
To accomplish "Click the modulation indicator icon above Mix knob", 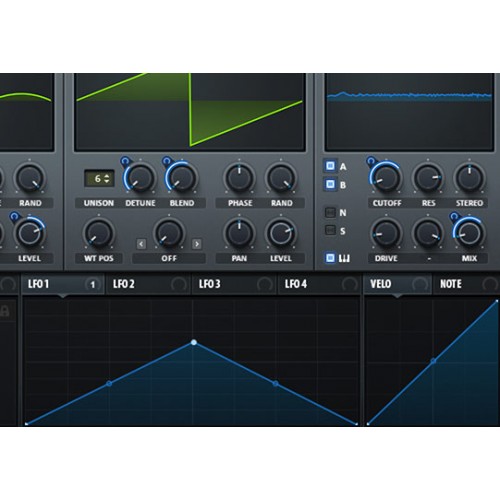I will 454,217.
